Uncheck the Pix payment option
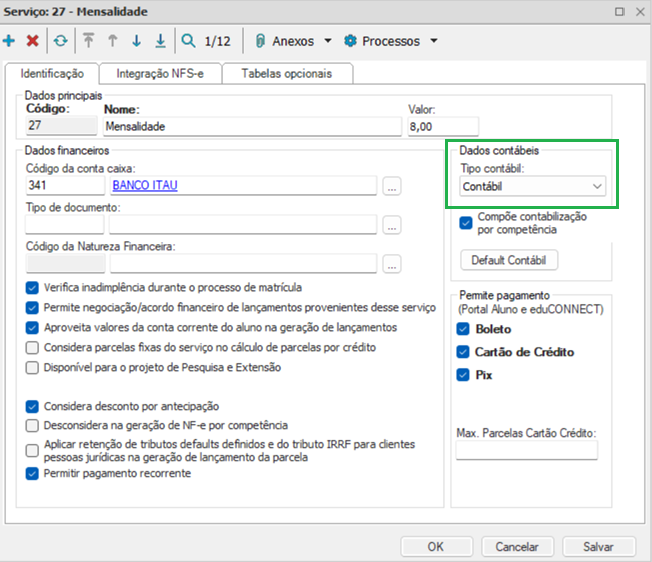The height and width of the screenshot is (562, 652). coord(463,375)
